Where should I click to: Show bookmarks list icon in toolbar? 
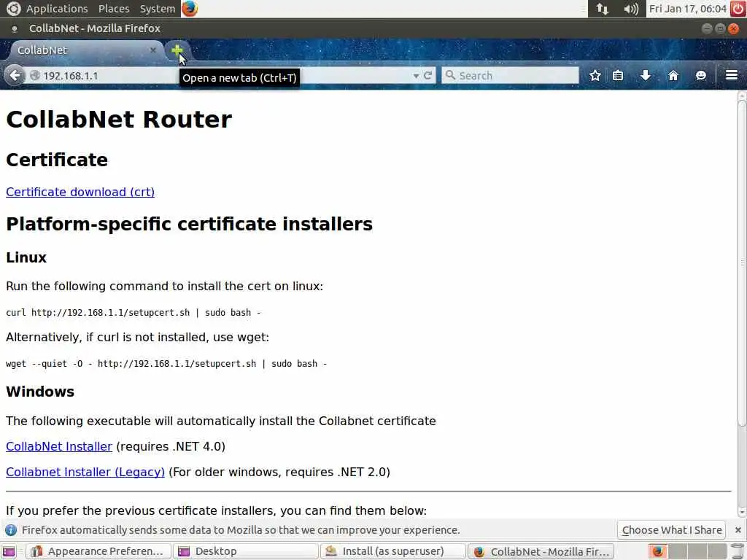[x=618, y=75]
